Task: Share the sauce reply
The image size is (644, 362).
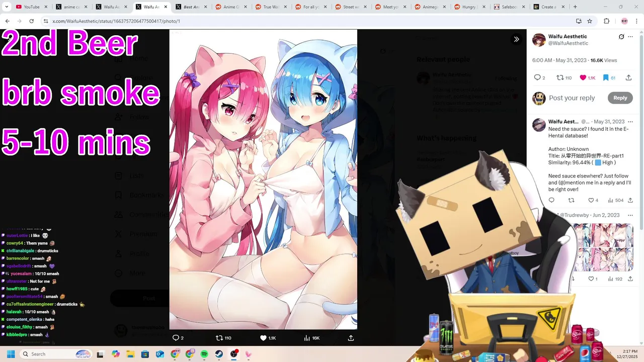Action: 630,200
